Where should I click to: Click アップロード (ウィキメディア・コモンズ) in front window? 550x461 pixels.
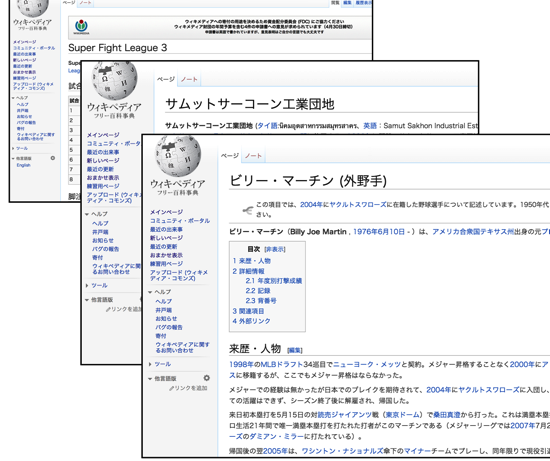(179, 275)
